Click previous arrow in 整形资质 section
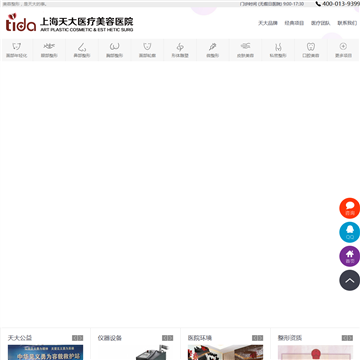 (x=344, y=338)
